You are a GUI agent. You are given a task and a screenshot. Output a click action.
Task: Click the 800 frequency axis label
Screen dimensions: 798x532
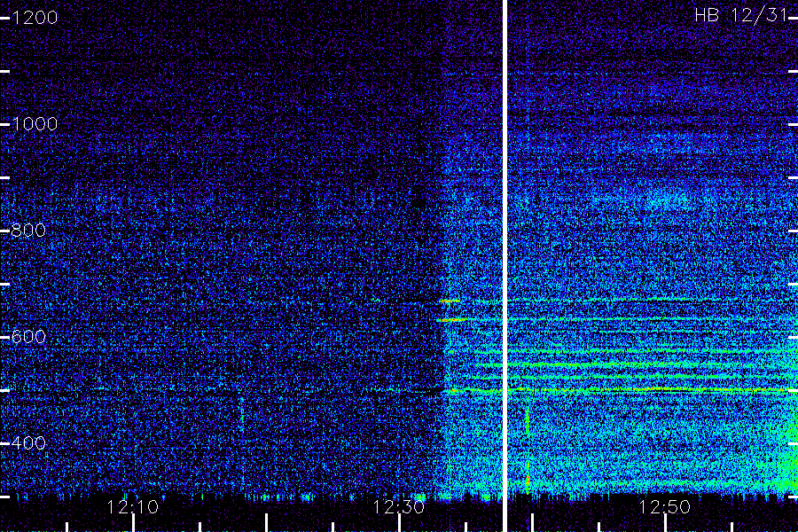point(28,231)
